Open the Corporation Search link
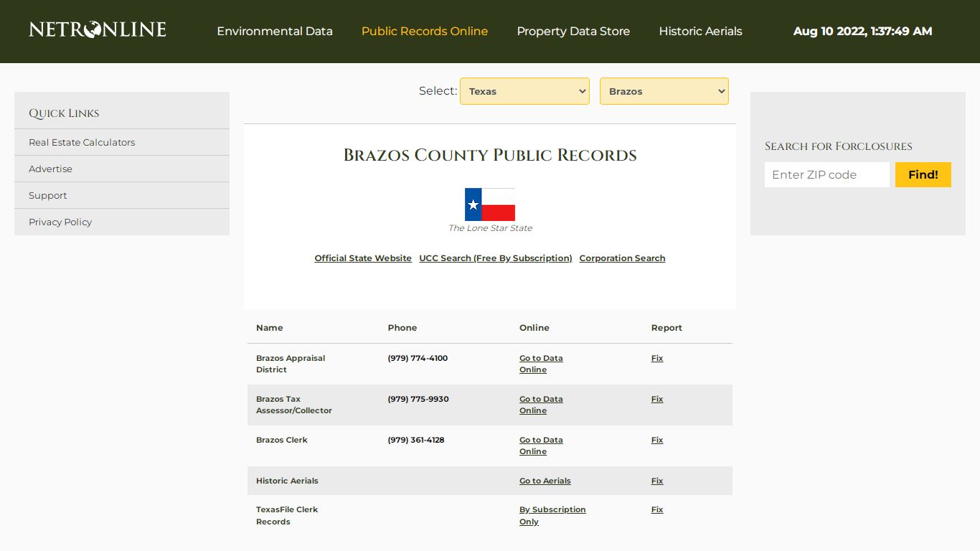This screenshot has height=551, width=980. [x=622, y=258]
